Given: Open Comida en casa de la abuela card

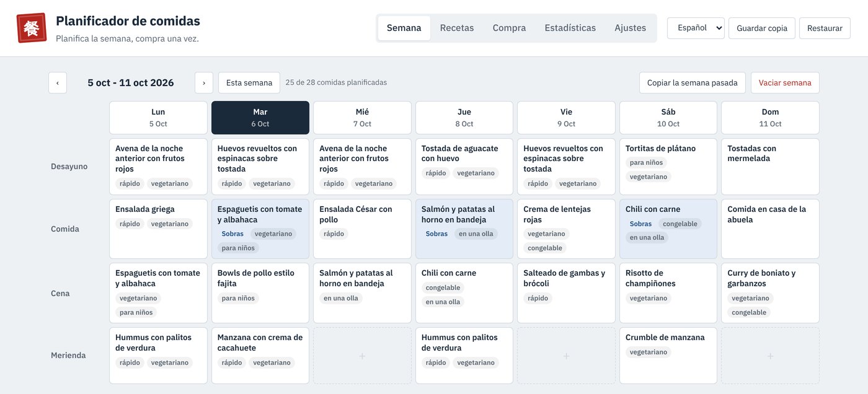Looking at the screenshot, I should pyautogui.click(x=770, y=229).
